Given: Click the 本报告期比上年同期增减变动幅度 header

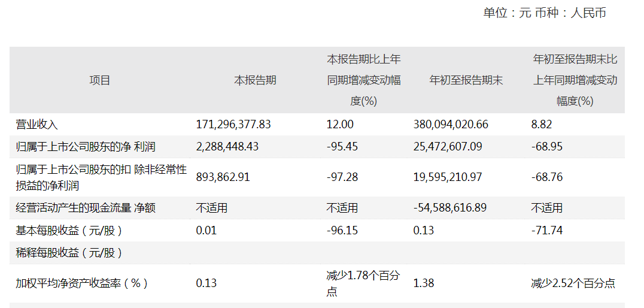Looking at the screenshot, I should [x=363, y=80].
